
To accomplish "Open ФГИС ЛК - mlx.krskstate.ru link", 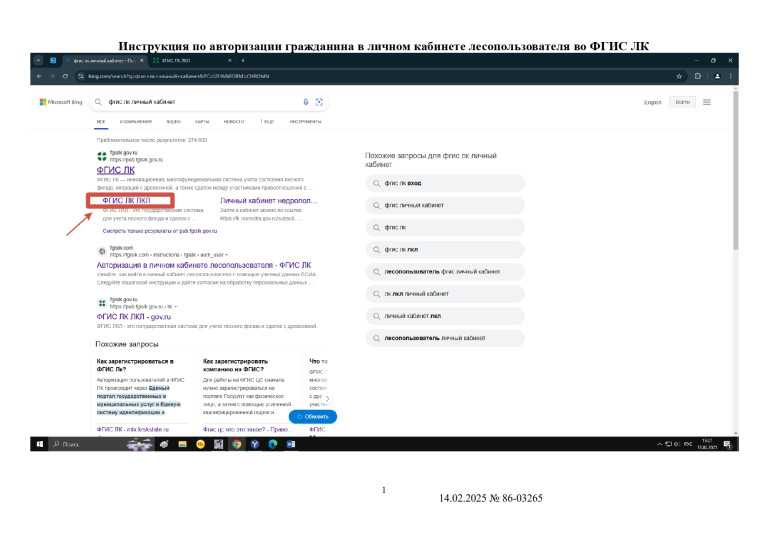I will point(133,429).
